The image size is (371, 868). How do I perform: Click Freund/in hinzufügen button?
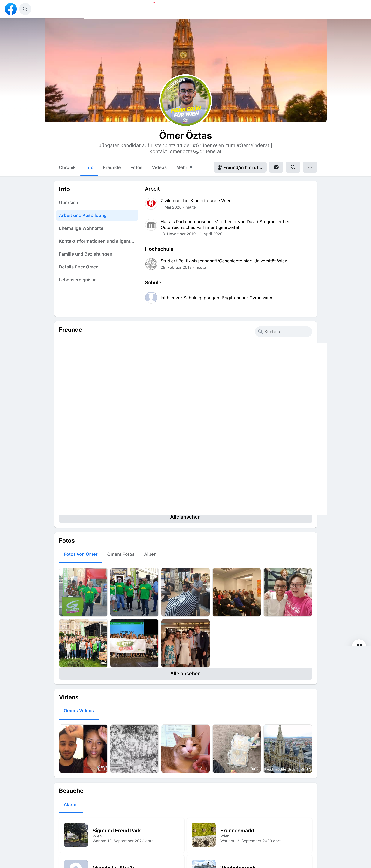[x=240, y=167]
